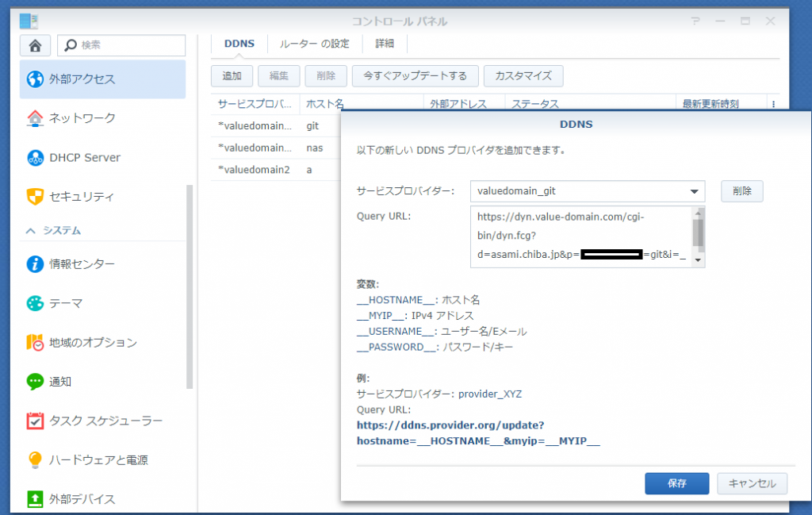This screenshot has height=515, width=812.
Task: Click the 編集 button
Action: click(278, 76)
